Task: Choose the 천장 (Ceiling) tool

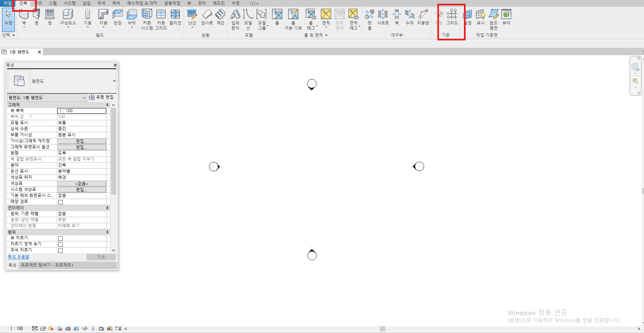Action: click(117, 17)
